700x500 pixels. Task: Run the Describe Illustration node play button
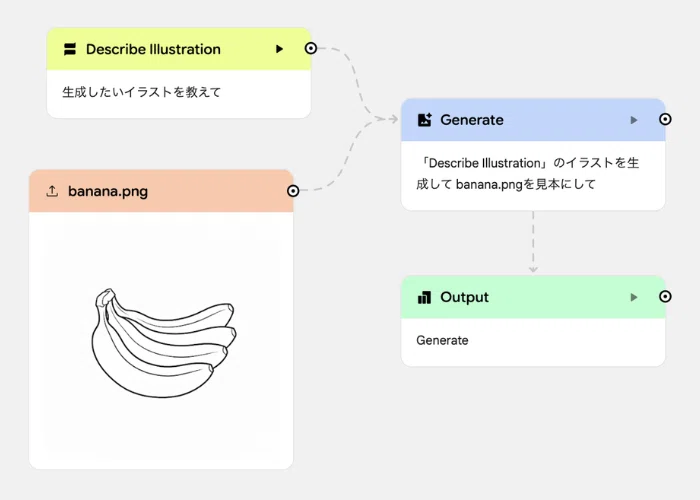pyautogui.click(x=279, y=49)
